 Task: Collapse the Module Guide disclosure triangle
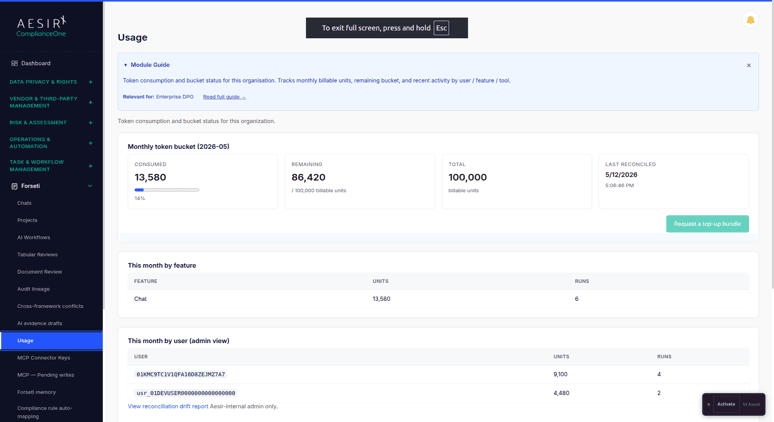125,65
